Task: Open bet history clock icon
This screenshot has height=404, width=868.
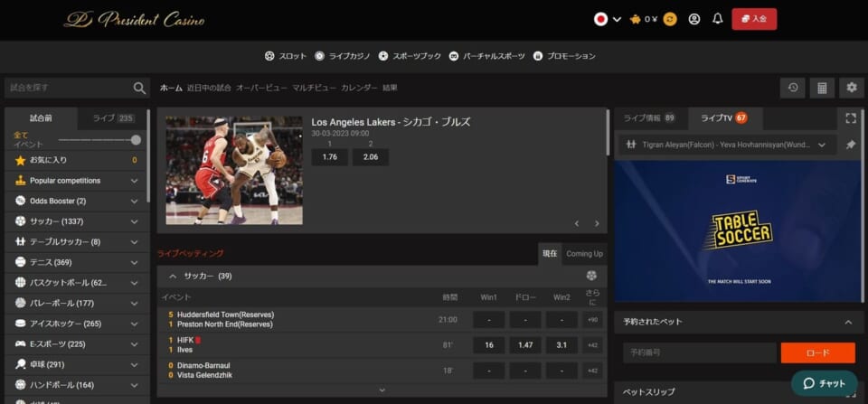Action: tap(793, 88)
